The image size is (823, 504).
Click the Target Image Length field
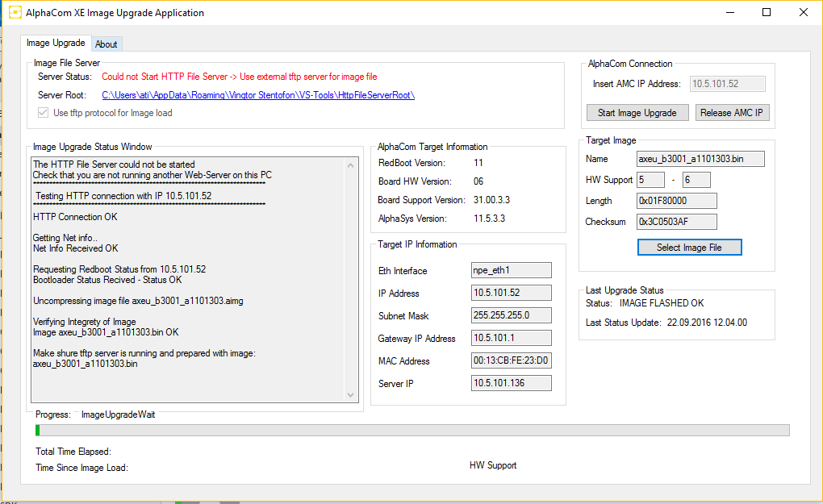point(676,201)
